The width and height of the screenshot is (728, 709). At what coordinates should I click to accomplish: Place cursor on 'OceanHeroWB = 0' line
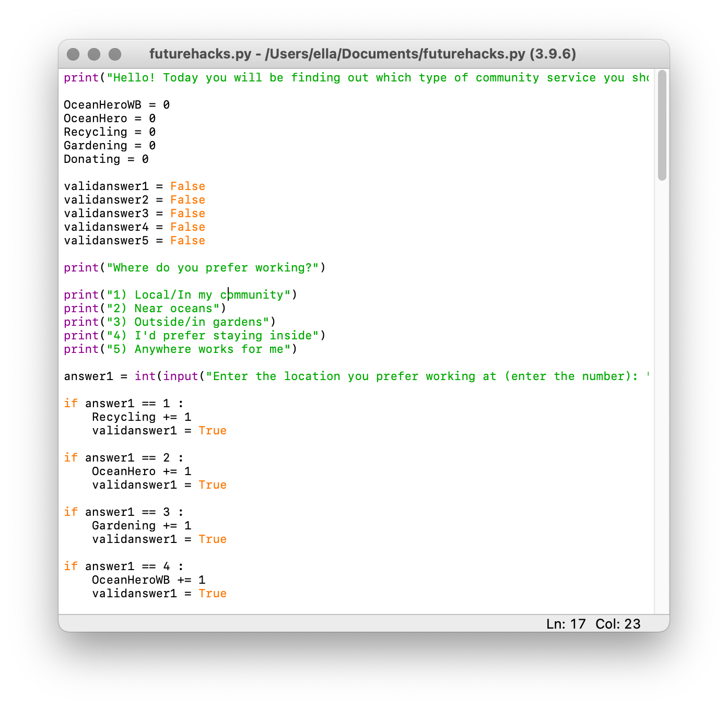117,105
